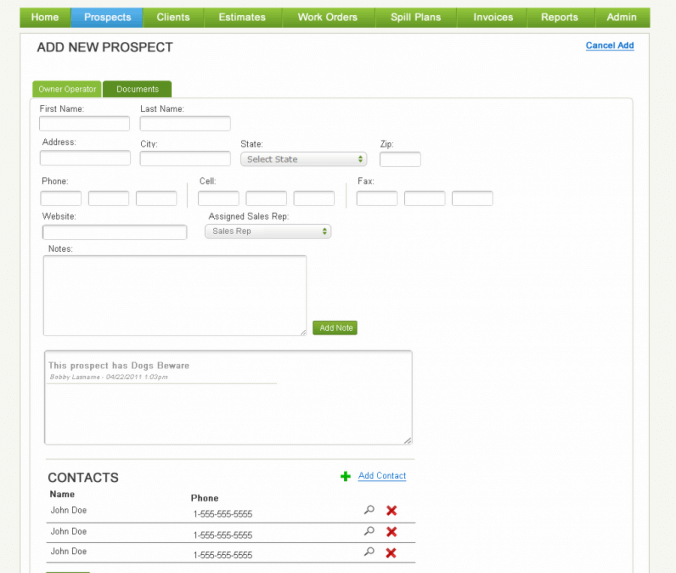Click magnifier icon for second John Doe contact
The image size is (676, 573).
click(x=369, y=531)
